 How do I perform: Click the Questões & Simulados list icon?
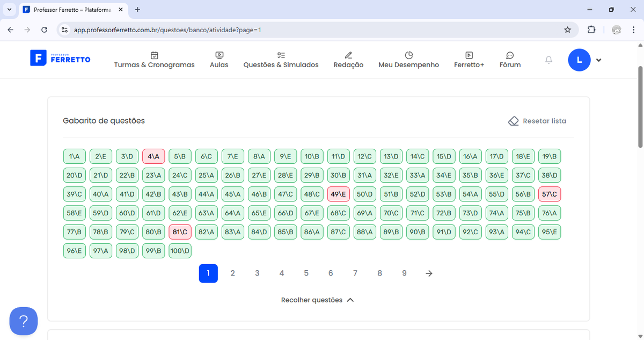tap(281, 55)
